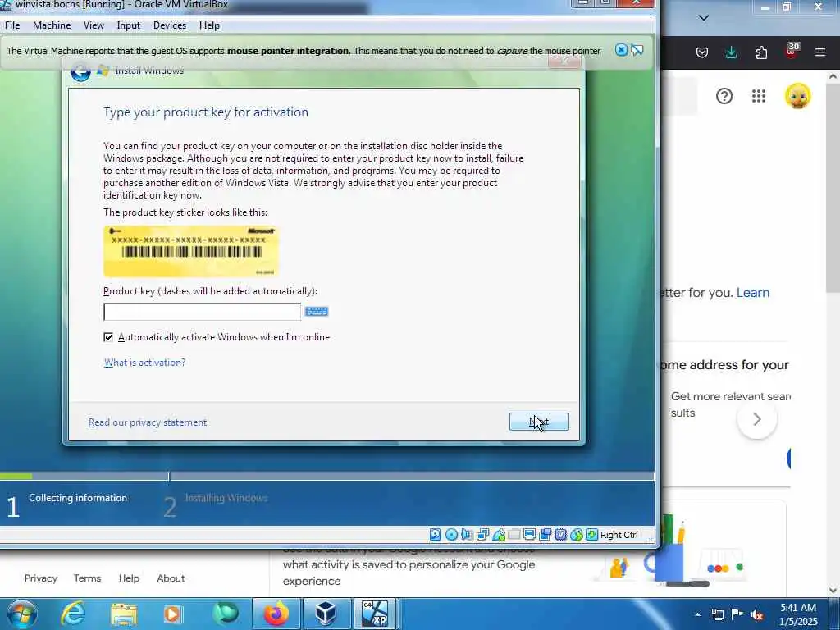
Task: Open Firefox extensions puzzle icon
Action: tap(761, 52)
